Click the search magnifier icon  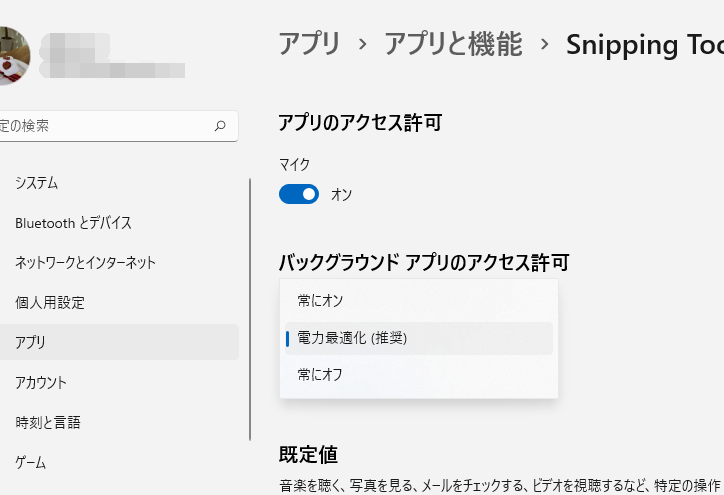[x=220, y=126]
